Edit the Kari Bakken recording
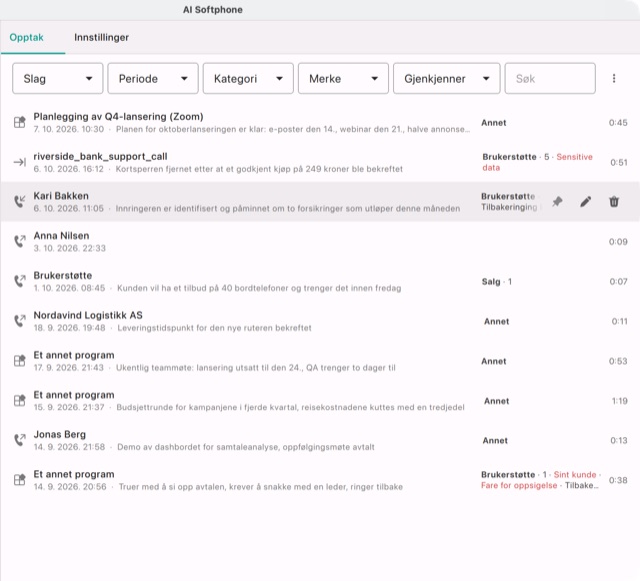The image size is (640, 581). pyautogui.click(x=586, y=202)
